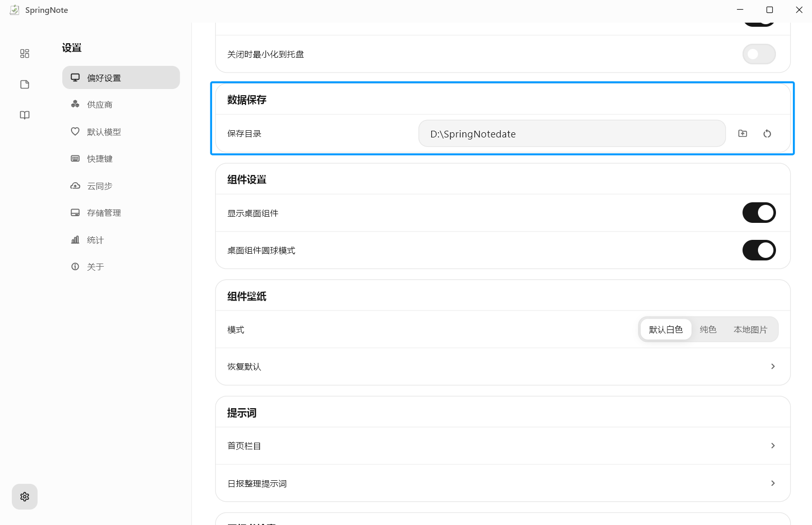View 统计 page
Image resolution: width=812 pixels, height=525 pixels.
tap(121, 240)
